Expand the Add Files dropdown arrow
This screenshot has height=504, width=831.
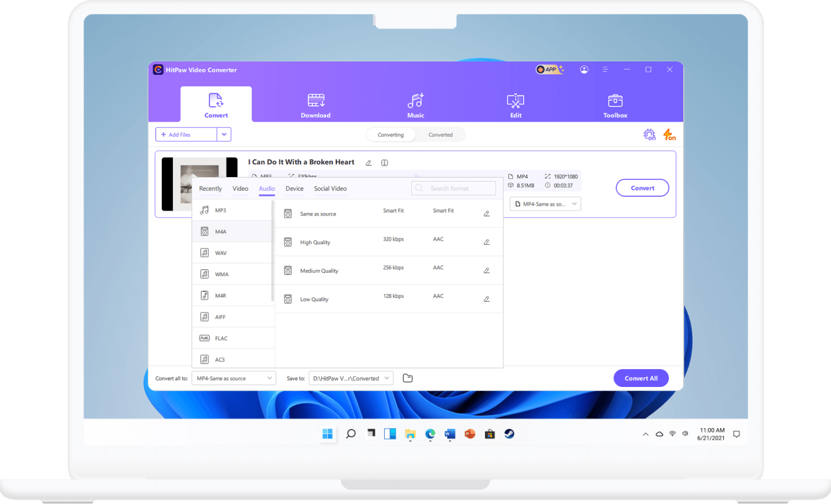coord(224,134)
